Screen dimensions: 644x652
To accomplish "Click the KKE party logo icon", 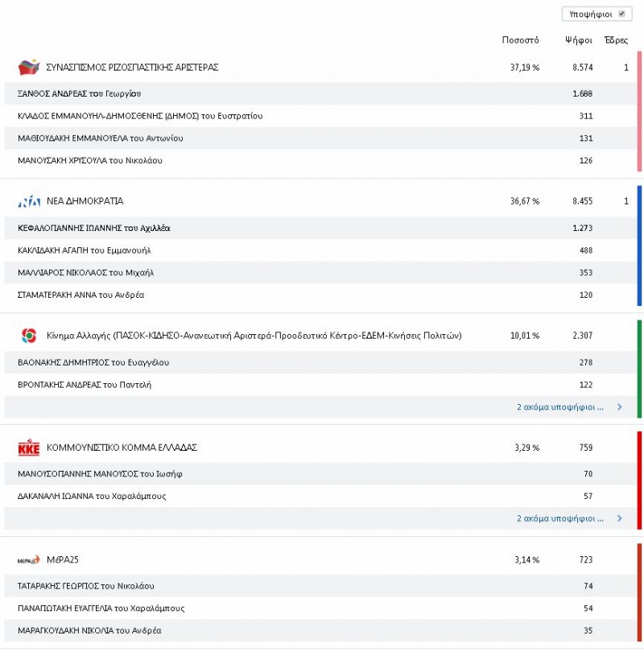I will coord(29,448).
